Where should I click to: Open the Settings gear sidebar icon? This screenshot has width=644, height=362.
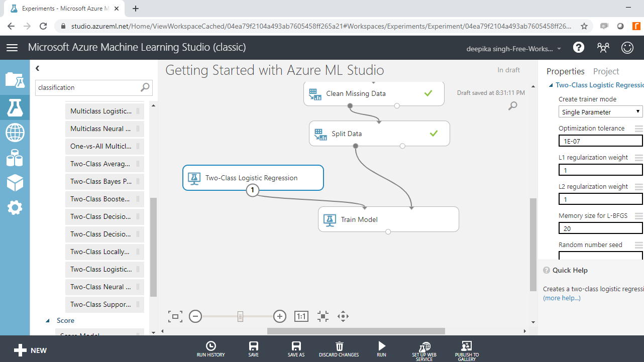pyautogui.click(x=15, y=207)
